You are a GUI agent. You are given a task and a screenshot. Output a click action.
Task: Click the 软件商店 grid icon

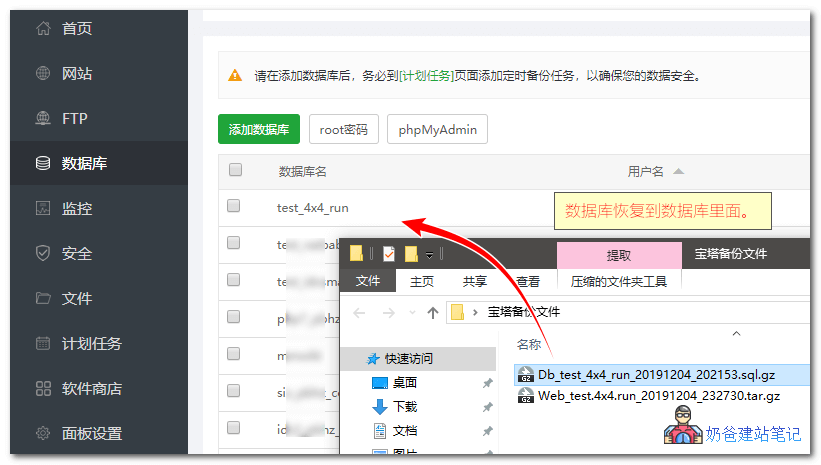[43, 388]
